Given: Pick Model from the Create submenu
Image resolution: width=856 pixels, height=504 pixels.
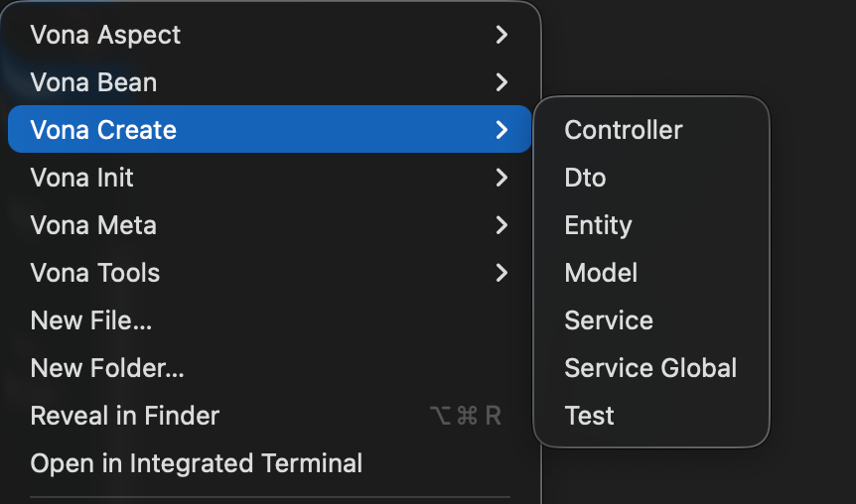Looking at the screenshot, I should point(601,273).
